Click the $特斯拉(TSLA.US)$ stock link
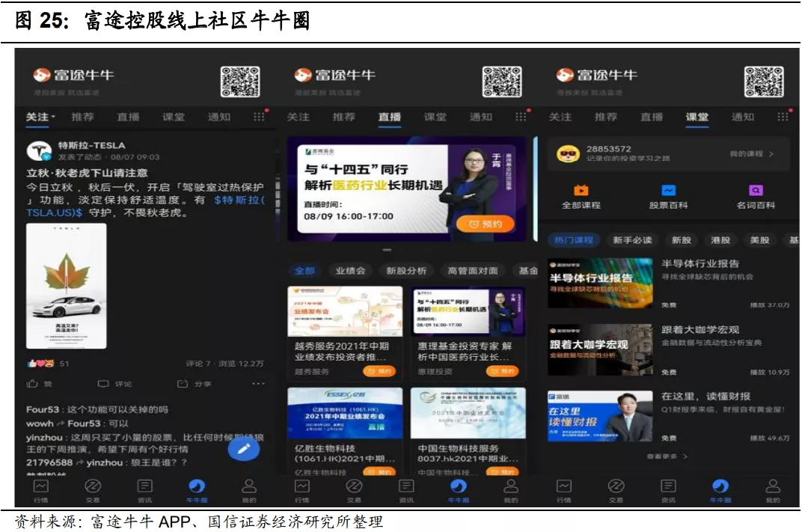The image size is (802, 532). tap(239, 200)
